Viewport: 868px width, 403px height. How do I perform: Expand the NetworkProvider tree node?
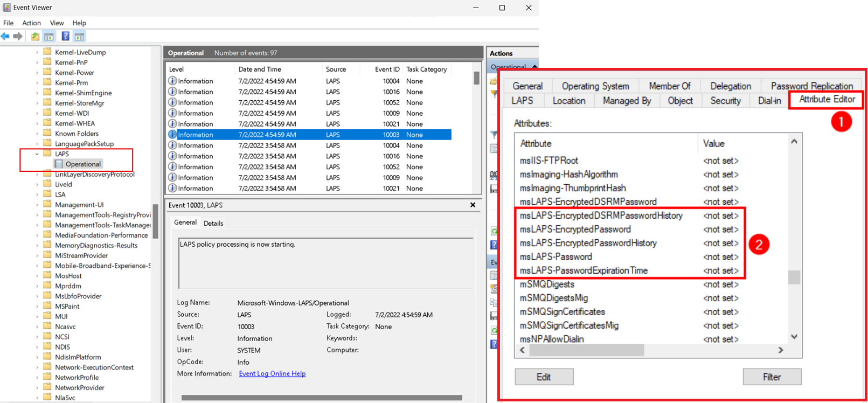[37, 387]
